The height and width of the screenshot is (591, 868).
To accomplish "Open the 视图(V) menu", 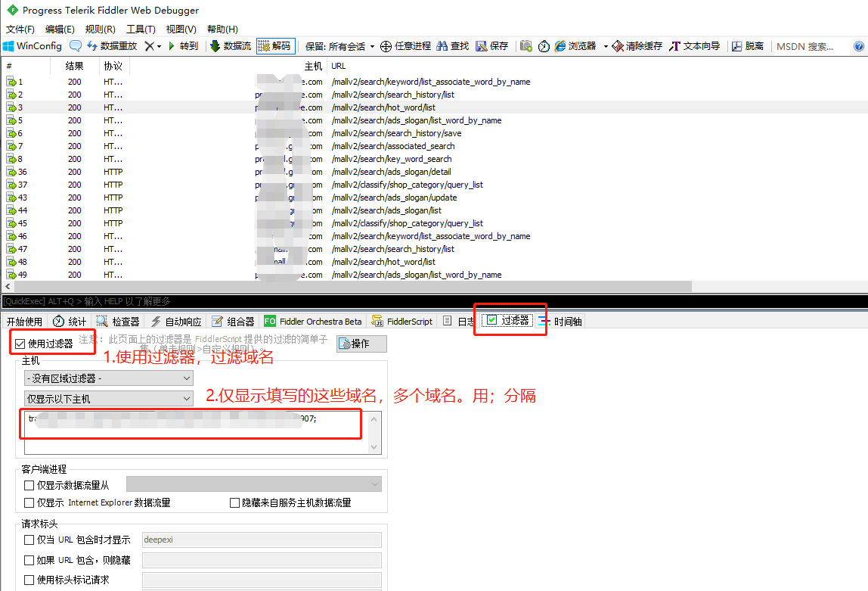I will click(x=181, y=30).
